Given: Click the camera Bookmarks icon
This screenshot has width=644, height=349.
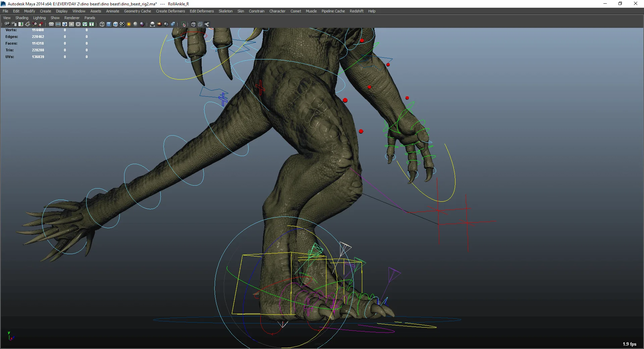Looking at the screenshot, I should coord(21,24).
